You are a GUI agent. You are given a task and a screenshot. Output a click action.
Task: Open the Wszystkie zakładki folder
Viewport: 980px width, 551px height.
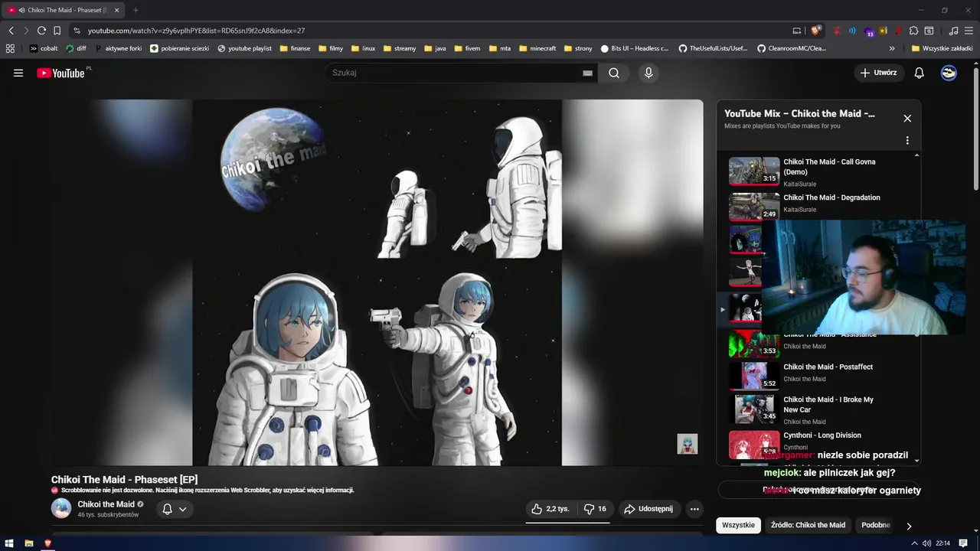tap(942, 48)
